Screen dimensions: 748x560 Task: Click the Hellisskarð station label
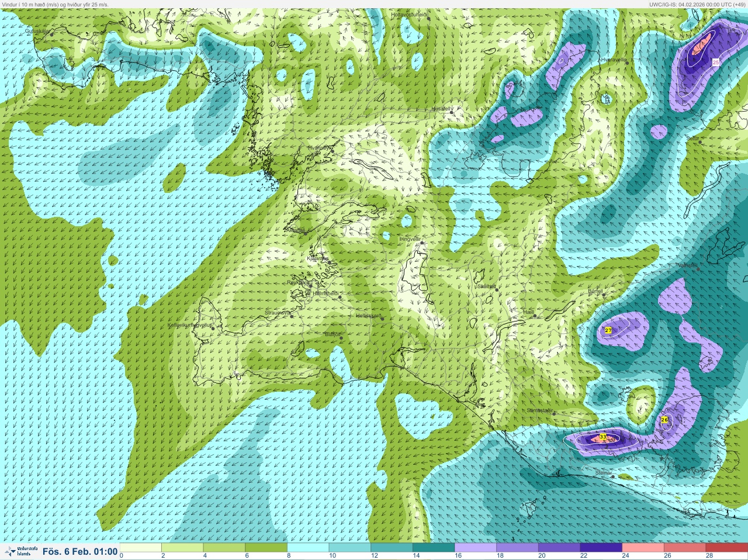click(x=369, y=316)
